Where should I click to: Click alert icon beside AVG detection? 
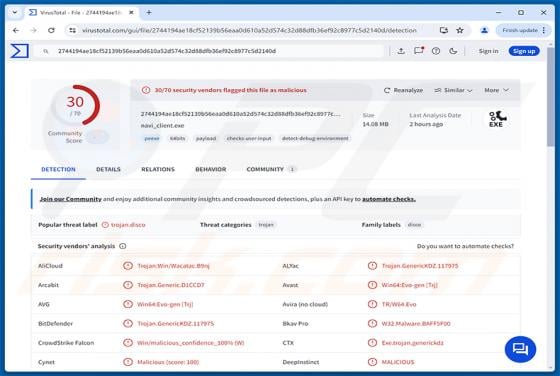(x=128, y=304)
